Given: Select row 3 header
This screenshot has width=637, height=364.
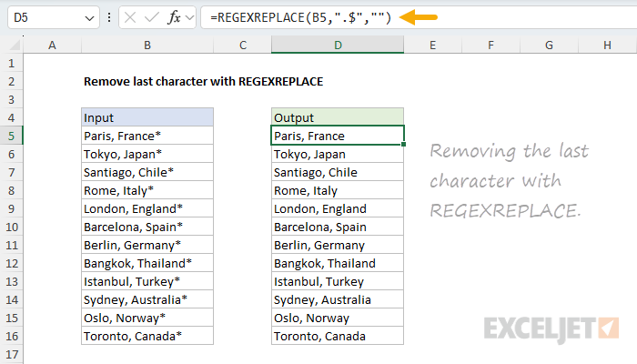Looking at the screenshot, I should 11,99.
